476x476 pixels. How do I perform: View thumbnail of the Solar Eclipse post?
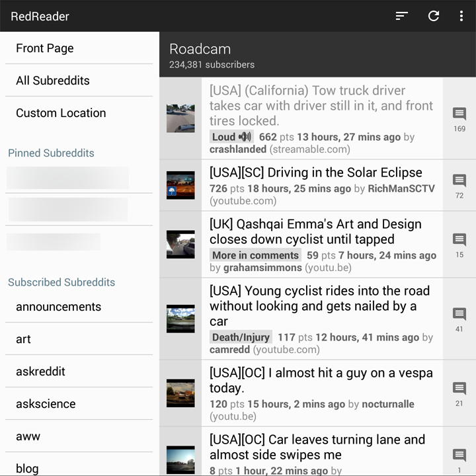click(x=180, y=185)
